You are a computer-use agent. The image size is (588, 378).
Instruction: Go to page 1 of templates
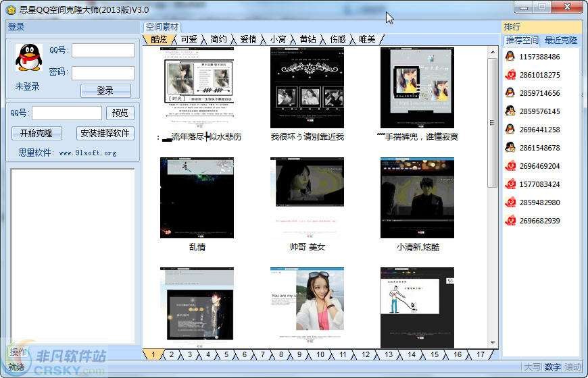click(x=153, y=354)
